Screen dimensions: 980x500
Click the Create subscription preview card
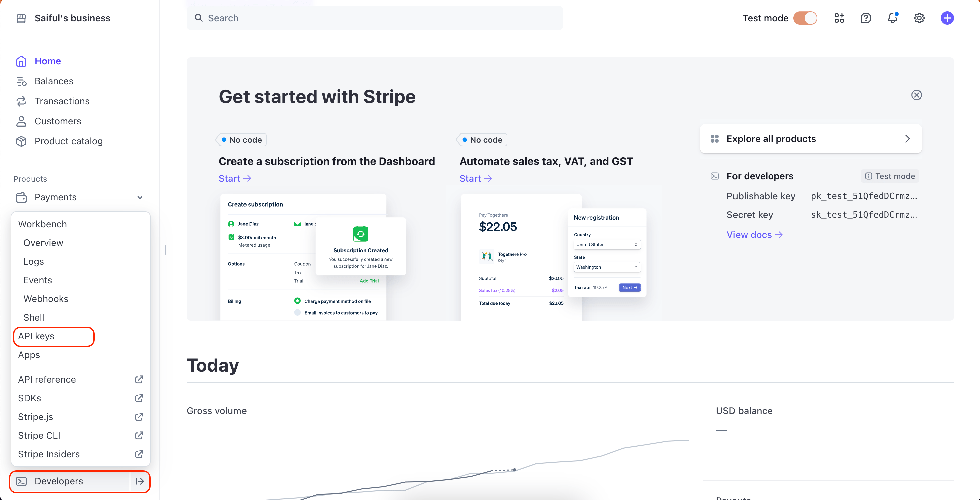303,257
